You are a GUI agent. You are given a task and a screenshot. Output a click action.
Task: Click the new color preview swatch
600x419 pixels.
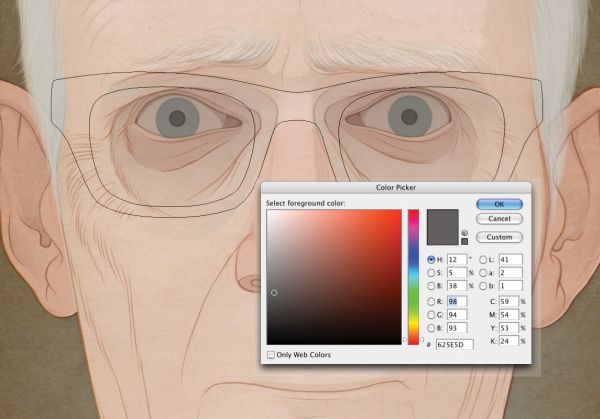tap(442, 227)
